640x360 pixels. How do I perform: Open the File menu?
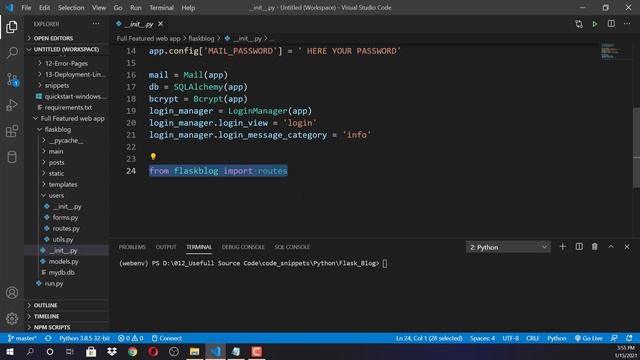(26, 8)
